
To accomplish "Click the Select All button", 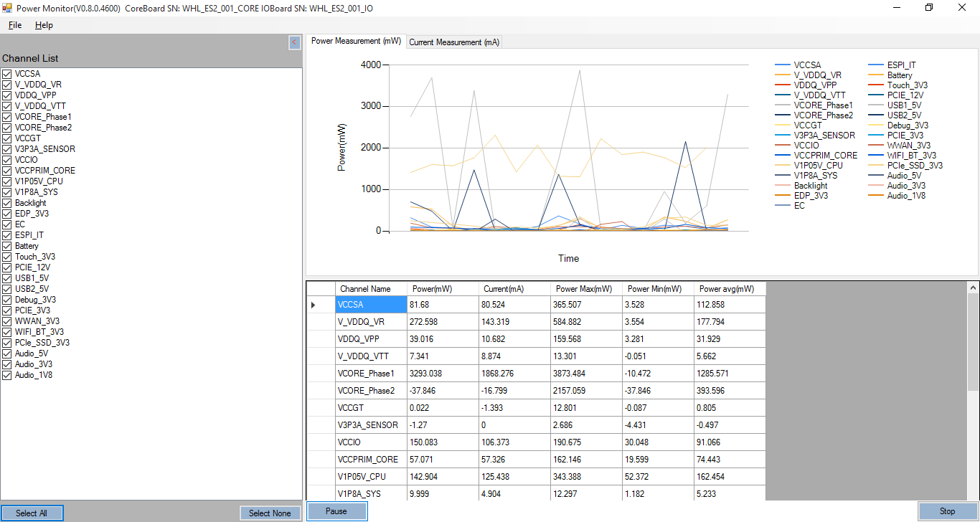I will point(32,513).
